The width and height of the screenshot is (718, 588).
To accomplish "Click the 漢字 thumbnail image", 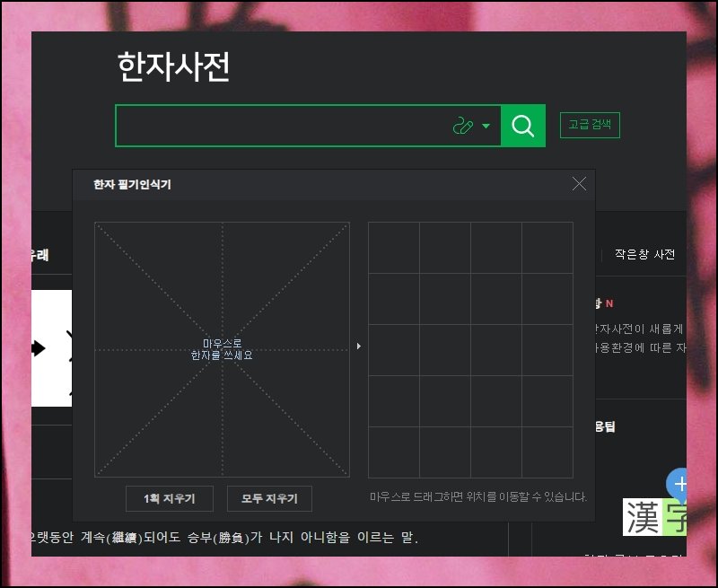I will click(654, 517).
